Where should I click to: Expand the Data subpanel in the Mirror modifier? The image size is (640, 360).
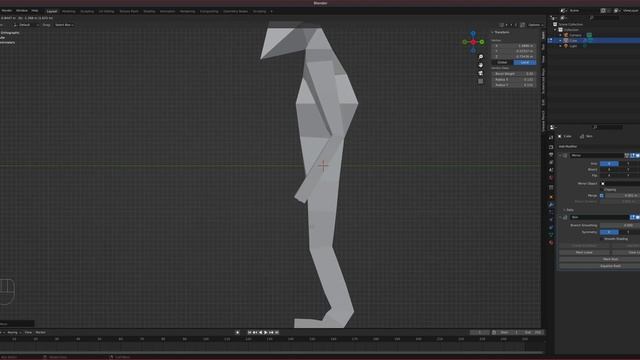[564, 210]
